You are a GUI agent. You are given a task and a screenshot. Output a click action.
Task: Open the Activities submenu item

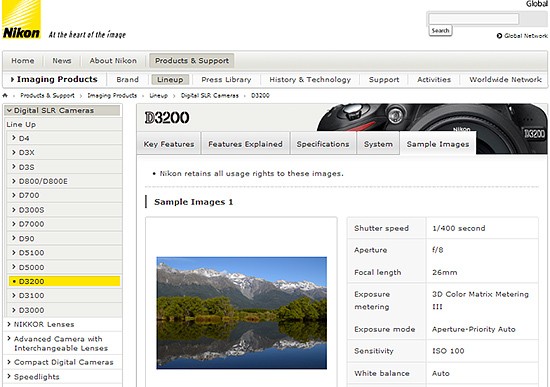point(434,80)
